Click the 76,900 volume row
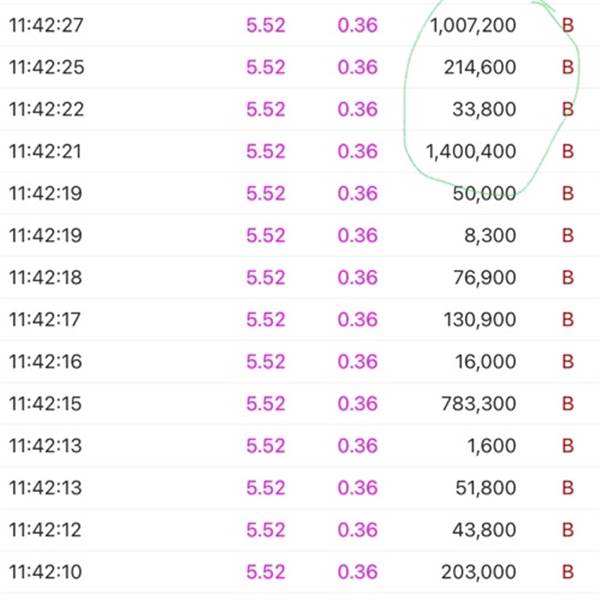Screen dimensions: 600x600 pos(300,277)
